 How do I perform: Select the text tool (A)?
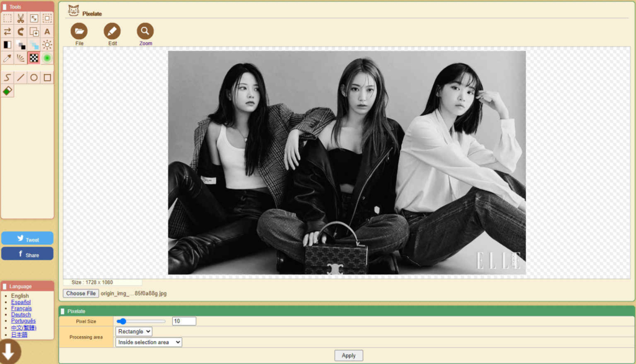47,31
